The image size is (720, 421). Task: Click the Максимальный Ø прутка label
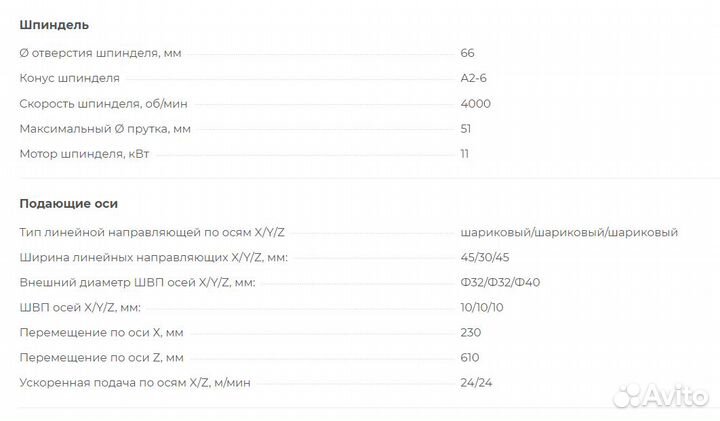coord(105,128)
